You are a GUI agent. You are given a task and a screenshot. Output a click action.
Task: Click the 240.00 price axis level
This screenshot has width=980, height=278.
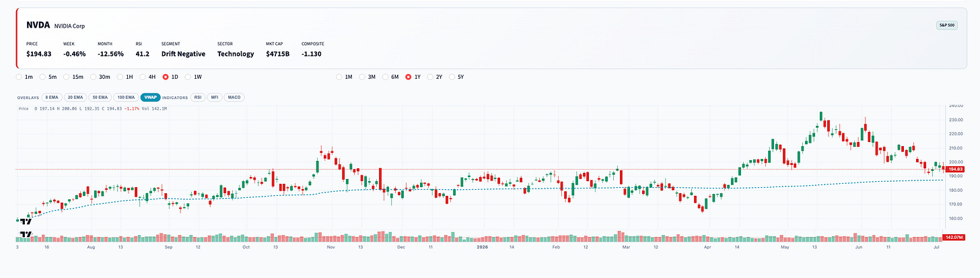955,106
